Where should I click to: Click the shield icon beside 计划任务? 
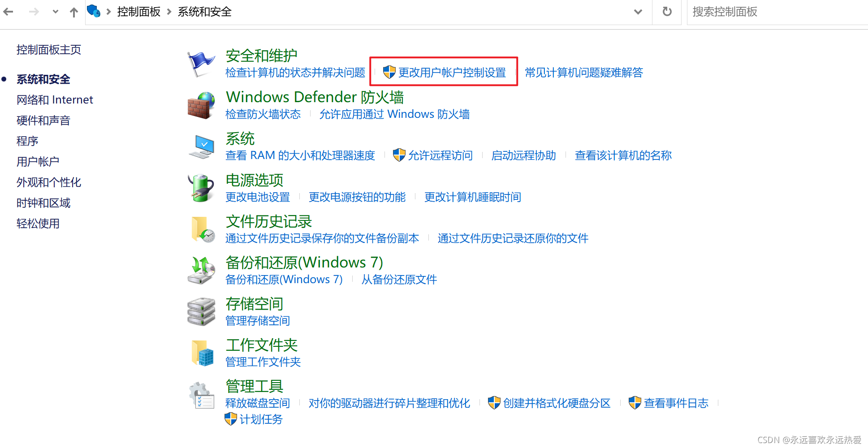coord(230,419)
